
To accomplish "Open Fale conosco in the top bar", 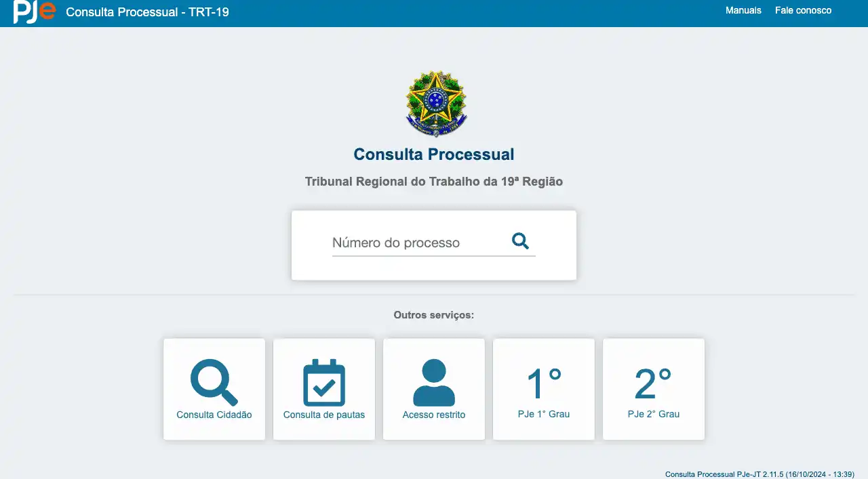I will [803, 10].
